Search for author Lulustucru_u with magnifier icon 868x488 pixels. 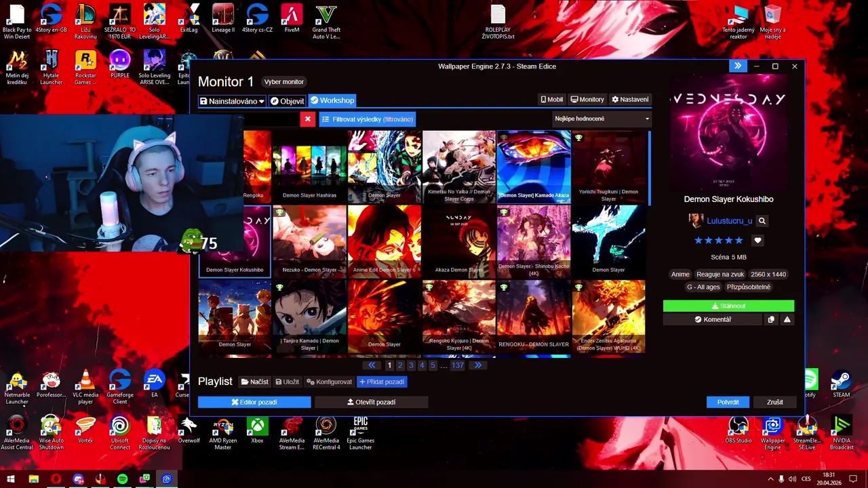[x=762, y=221]
